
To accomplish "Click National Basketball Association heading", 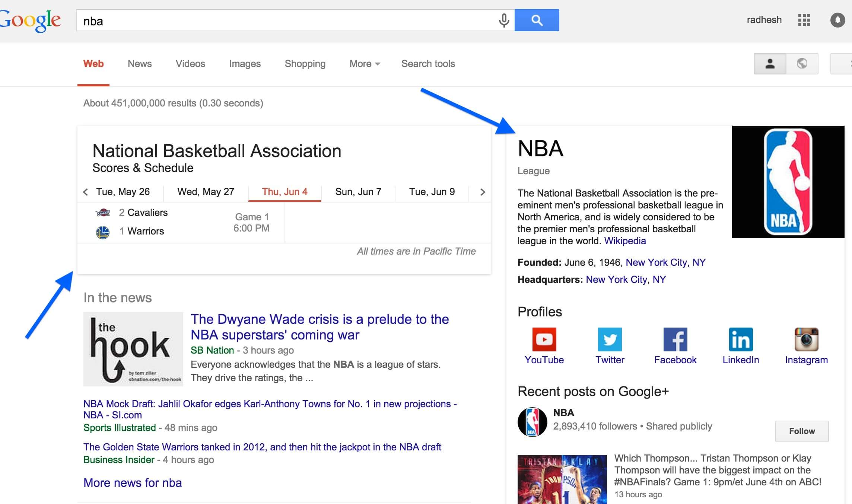I will [217, 151].
